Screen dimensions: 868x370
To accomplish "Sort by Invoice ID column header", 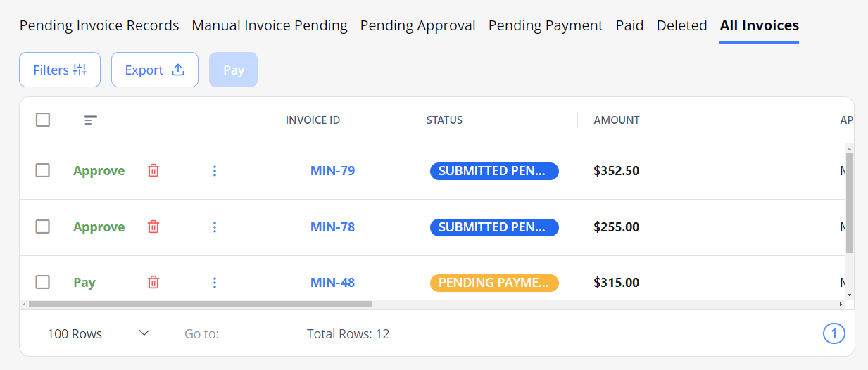I will pyautogui.click(x=313, y=120).
